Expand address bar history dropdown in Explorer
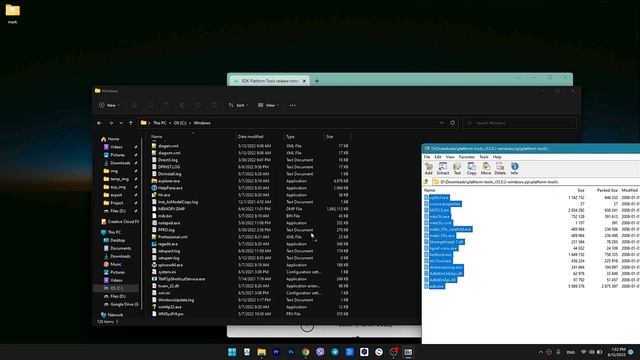This screenshot has width=640, height=360. (x=441, y=123)
